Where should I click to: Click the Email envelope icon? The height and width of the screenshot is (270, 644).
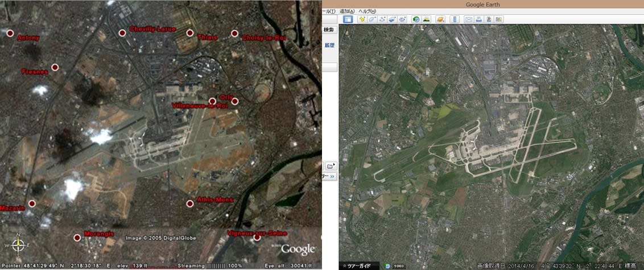pos(469,19)
